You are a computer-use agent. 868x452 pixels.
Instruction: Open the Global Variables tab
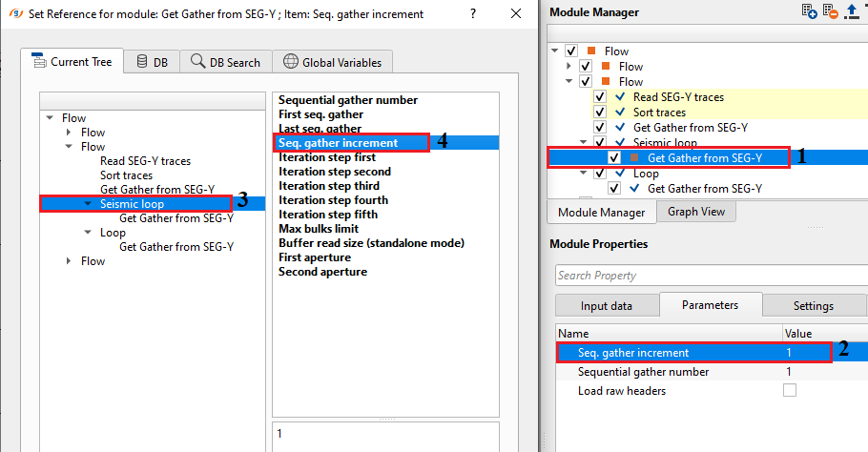pos(332,62)
